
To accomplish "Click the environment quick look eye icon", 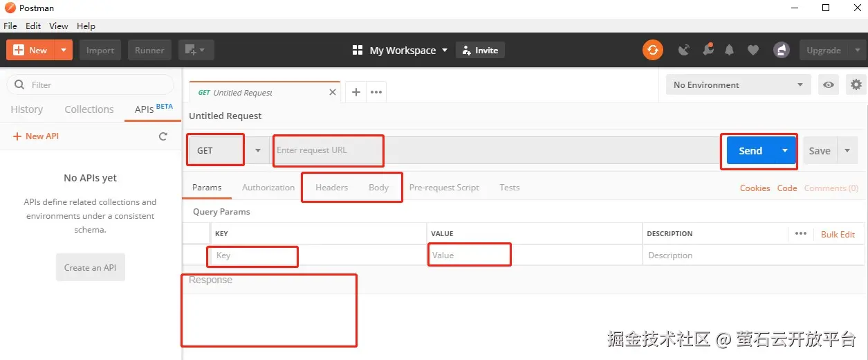I will pos(828,84).
